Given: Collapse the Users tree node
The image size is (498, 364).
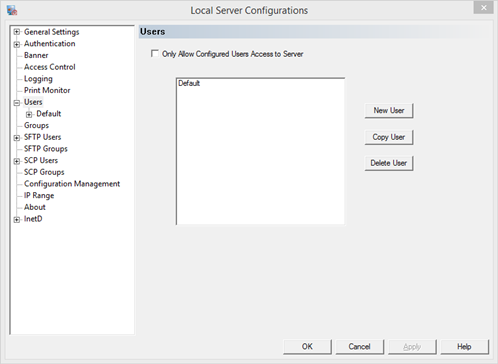Looking at the screenshot, I should [x=17, y=103].
